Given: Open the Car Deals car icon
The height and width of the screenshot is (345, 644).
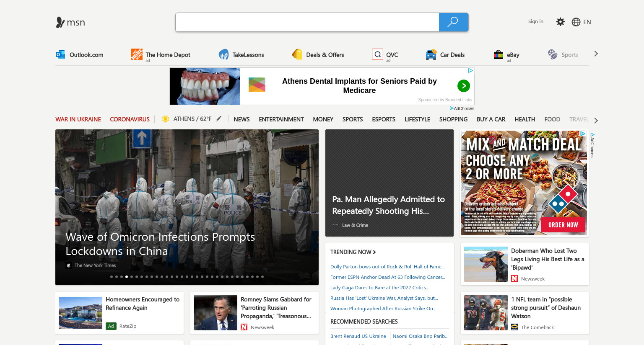Looking at the screenshot, I should pyautogui.click(x=431, y=54).
